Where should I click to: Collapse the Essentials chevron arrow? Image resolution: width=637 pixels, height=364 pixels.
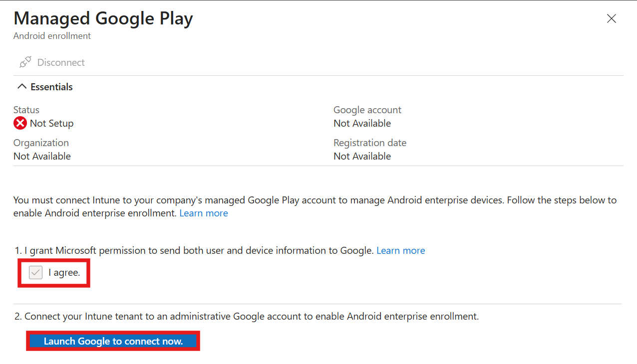(21, 86)
